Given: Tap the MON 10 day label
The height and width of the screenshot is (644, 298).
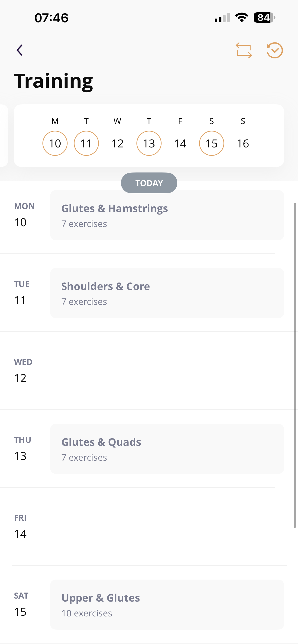Looking at the screenshot, I should tap(24, 214).
